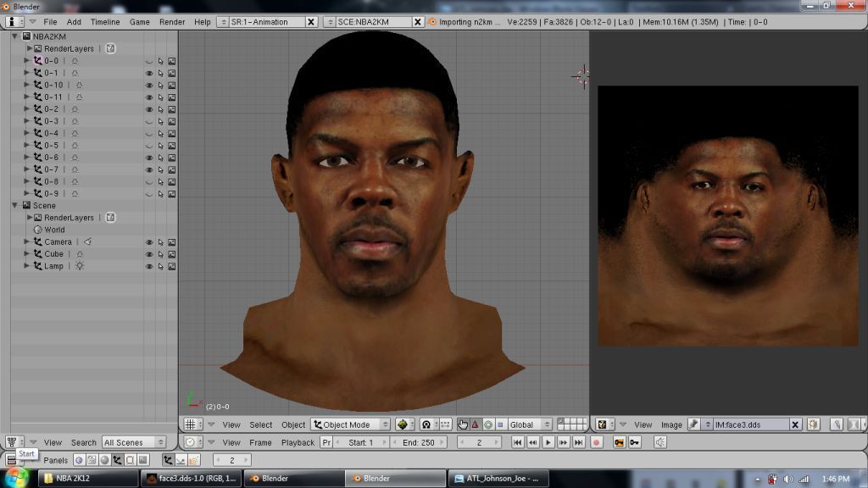
Task: Click the Windows Start orb
Action: [17, 477]
